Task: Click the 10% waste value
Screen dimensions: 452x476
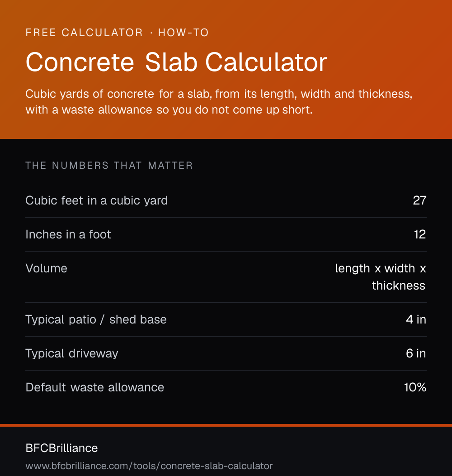Action: pos(415,387)
